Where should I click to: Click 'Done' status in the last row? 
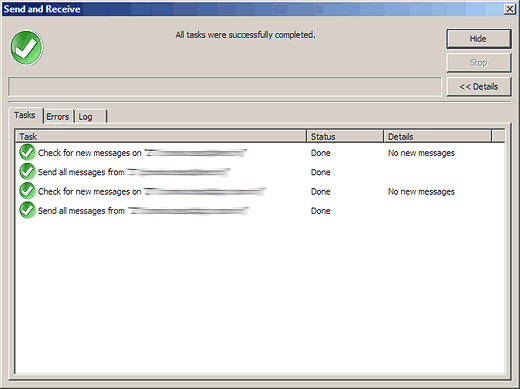pyautogui.click(x=321, y=211)
